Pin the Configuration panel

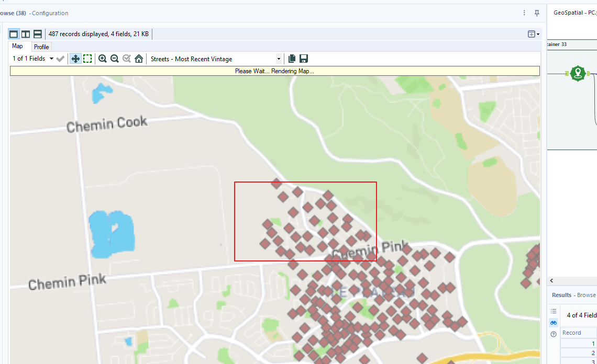tap(536, 13)
